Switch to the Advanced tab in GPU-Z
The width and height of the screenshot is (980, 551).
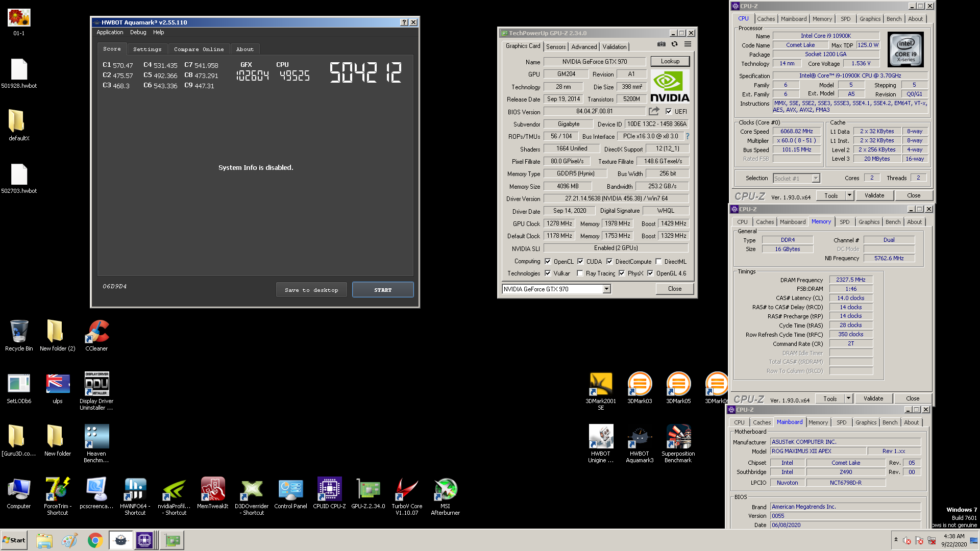584,46
